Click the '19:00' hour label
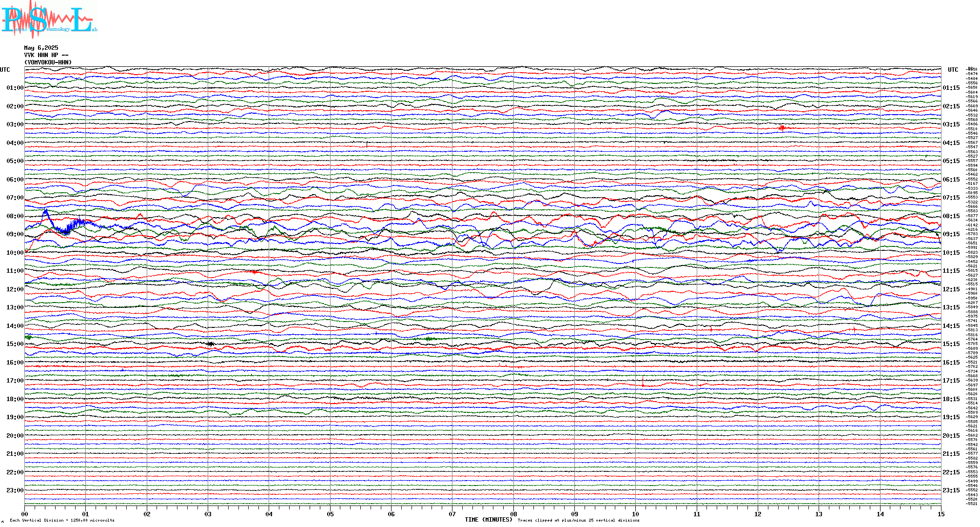This screenshot has width=980, height=527. pyautogui.click(x=15, y=417)
